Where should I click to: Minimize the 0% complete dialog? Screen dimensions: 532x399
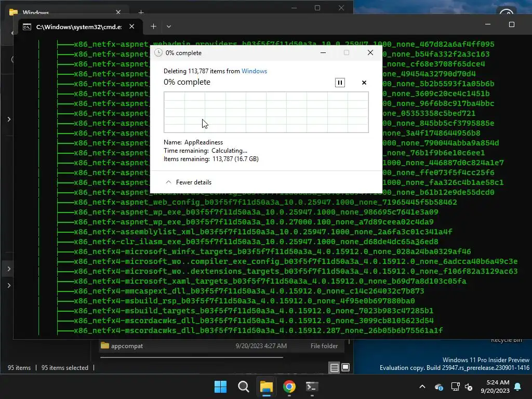323,52
